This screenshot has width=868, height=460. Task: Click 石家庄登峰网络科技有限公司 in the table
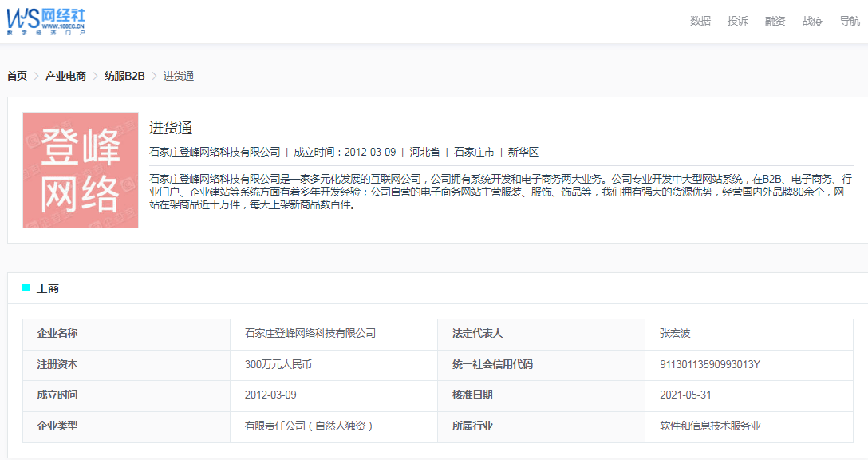(310, 333)
